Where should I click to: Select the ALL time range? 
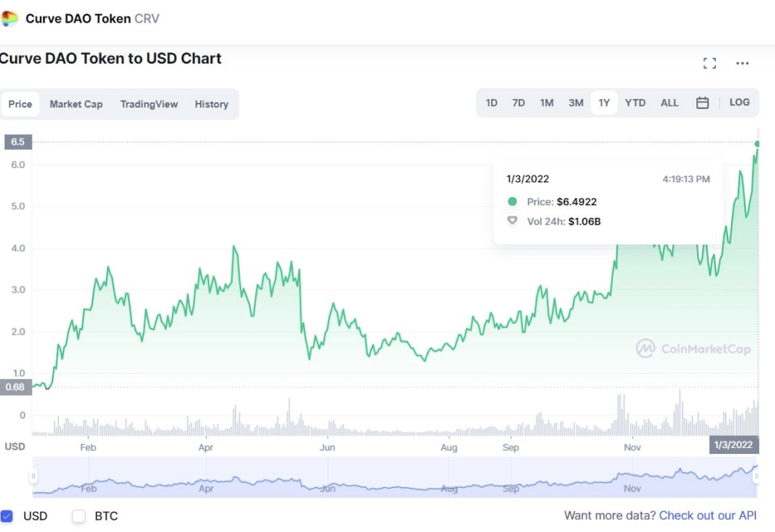click(669, 102)
